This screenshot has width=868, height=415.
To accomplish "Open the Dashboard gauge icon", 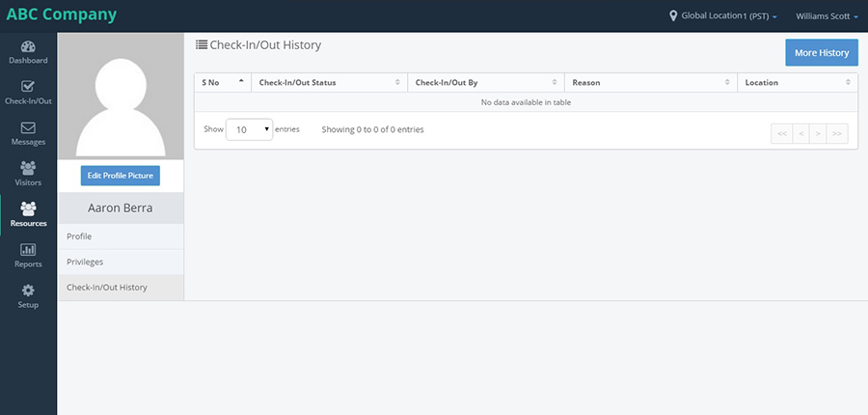I will click(x=28, y=47).
